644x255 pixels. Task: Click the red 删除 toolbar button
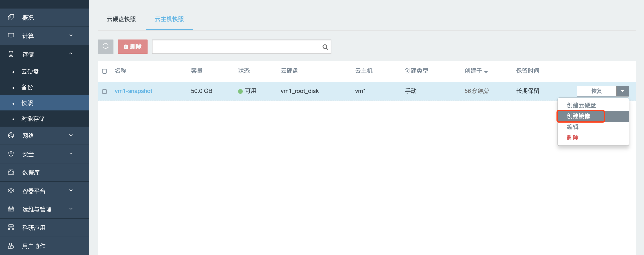point(133,46)
